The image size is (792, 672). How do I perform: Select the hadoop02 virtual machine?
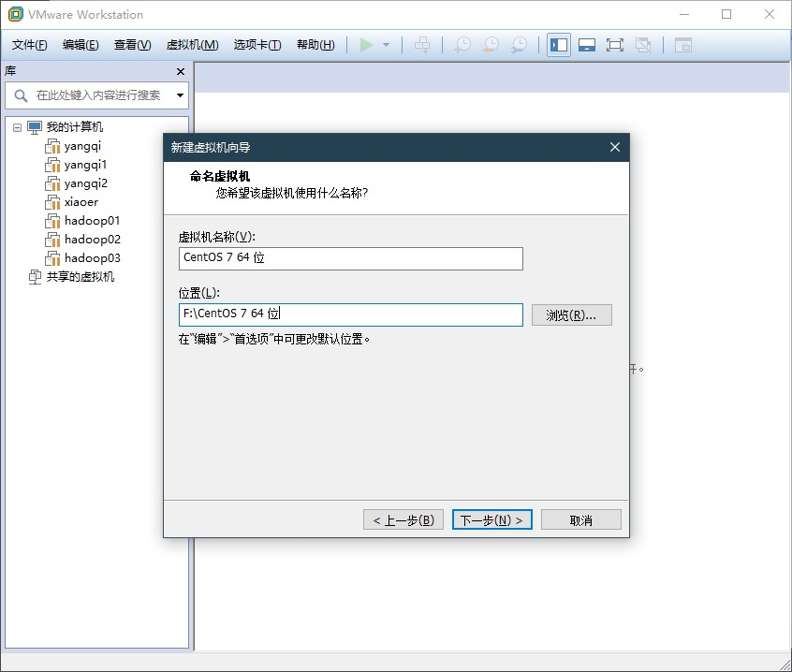(x=93, y=240)
